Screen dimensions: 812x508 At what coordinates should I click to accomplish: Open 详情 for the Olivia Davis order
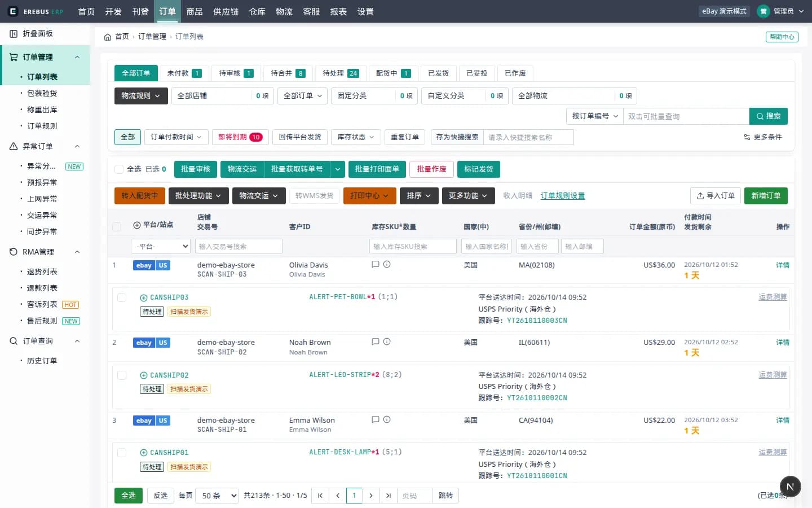click(783, 265)
